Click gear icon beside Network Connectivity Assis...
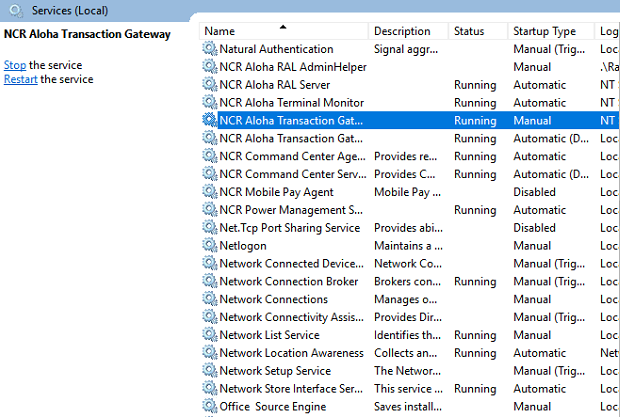 [x=210, y=317]
